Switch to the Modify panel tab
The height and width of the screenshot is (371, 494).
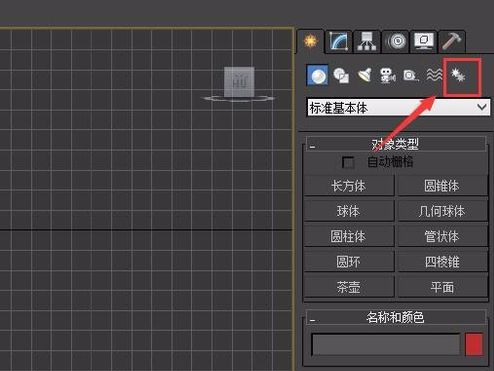[339, 42]
